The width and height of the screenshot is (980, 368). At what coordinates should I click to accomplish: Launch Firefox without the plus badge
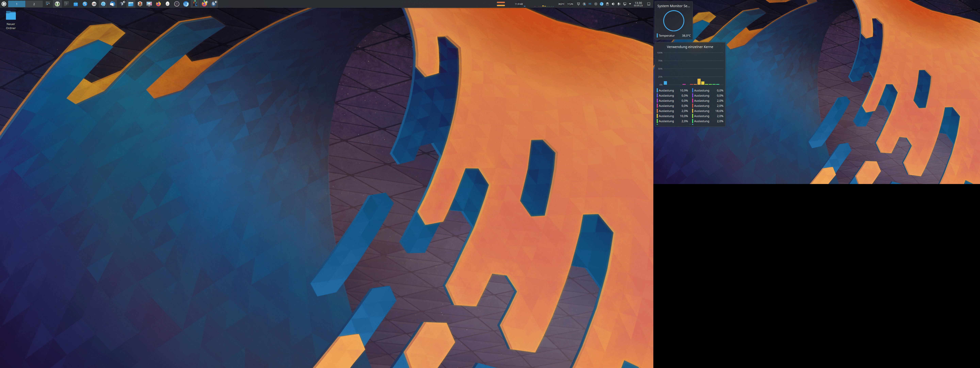(x=158, y=4)
